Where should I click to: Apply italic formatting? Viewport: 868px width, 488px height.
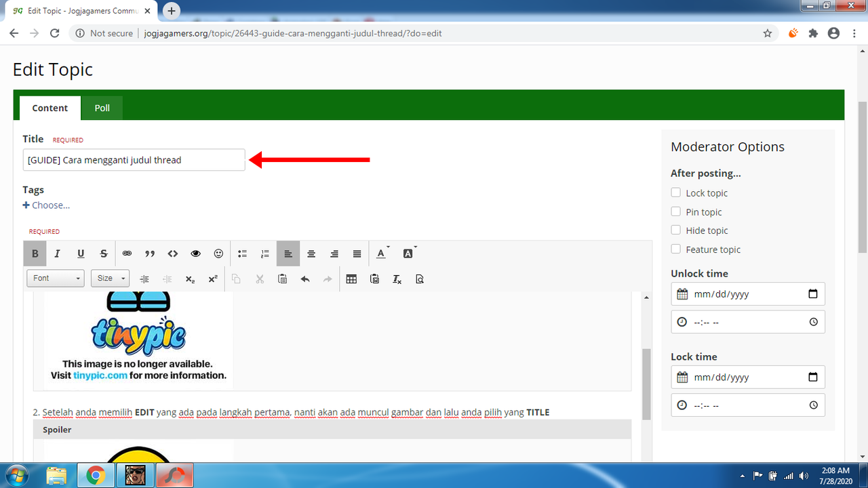coord(58,253)
